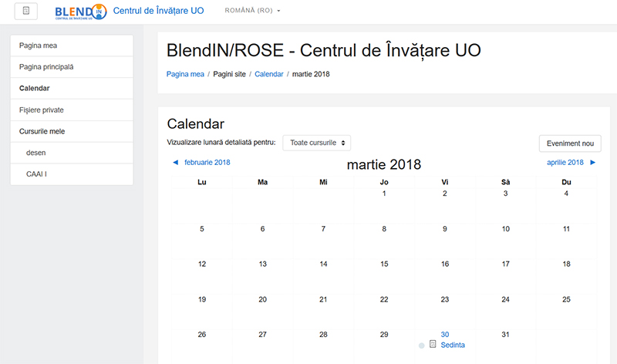Go to februarie 2018 link

207,163
